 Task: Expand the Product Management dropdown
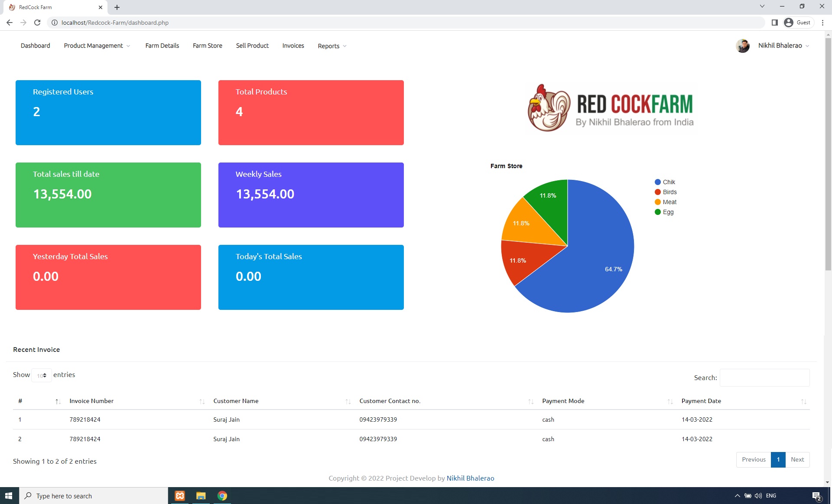pyautogui.click(x=97, y=46)
